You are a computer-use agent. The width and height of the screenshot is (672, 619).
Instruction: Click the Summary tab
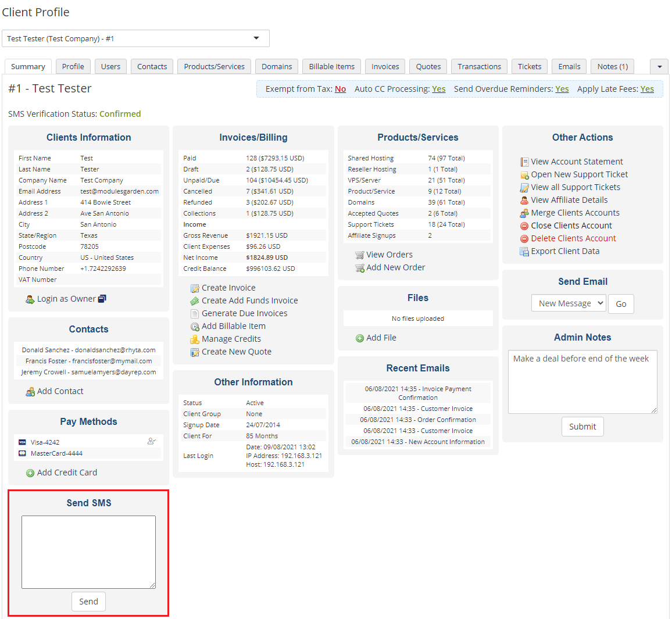(x=28, y=66)
